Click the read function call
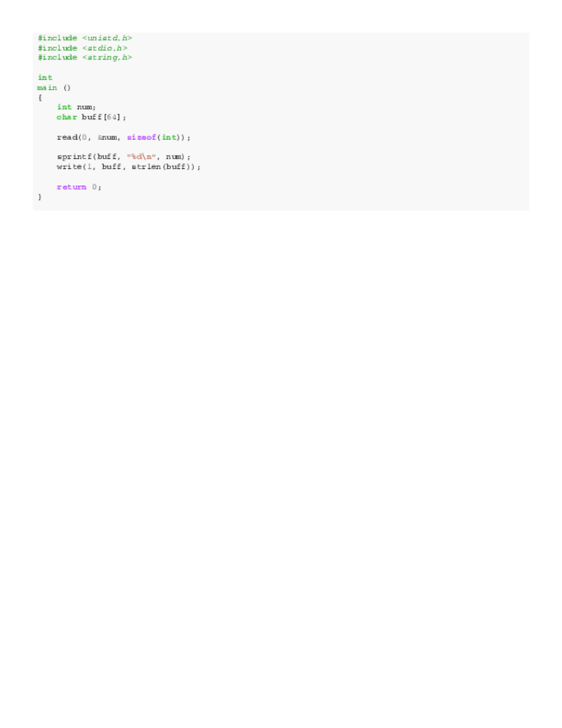 click(124, 137)
